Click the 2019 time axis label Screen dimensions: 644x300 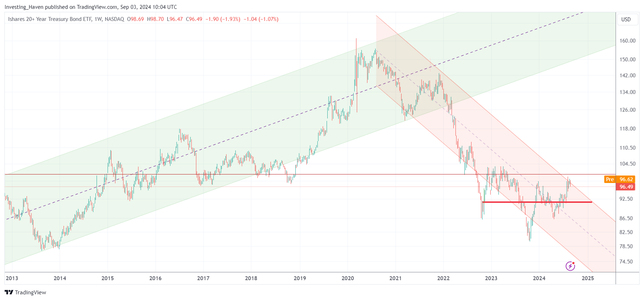[x=300, y=278]
